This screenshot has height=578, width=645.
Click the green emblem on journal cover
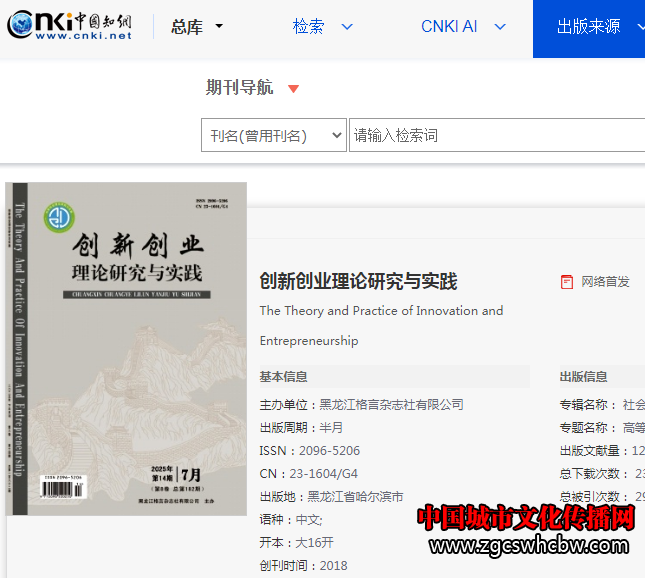click(x=60, y=215)
